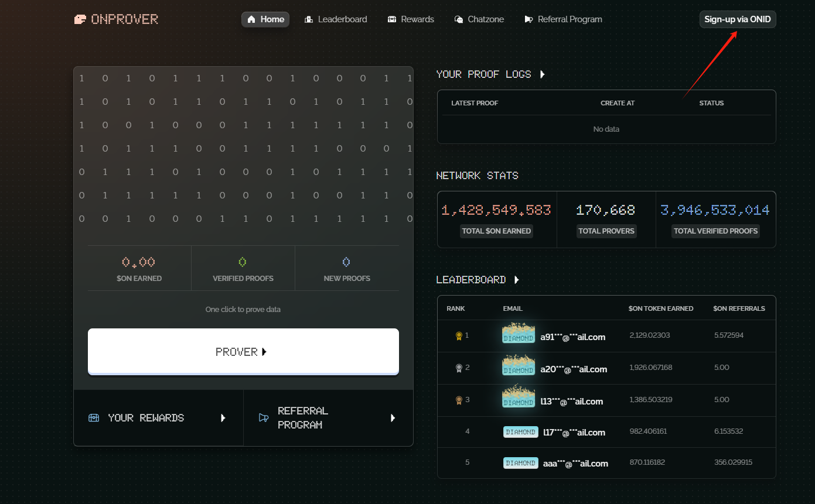Click the gold medal icon for rank 1
815x504 pixels.
tap(459, 336)
